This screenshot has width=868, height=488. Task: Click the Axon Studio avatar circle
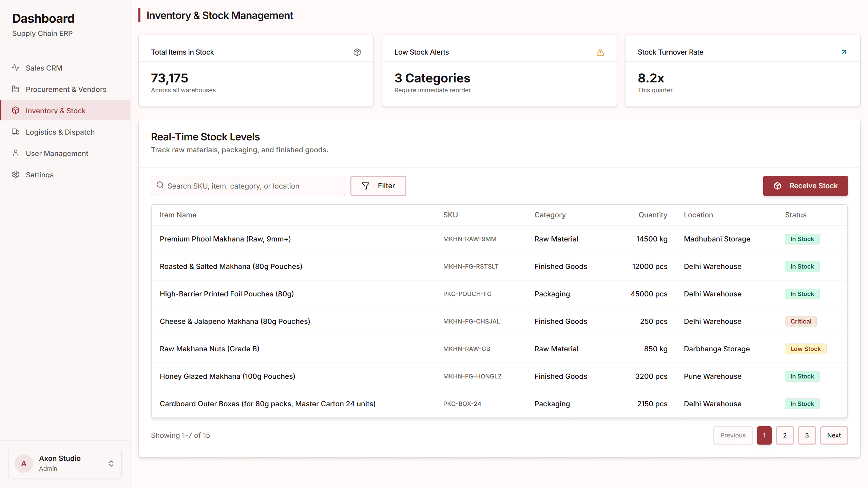(24, 463)
